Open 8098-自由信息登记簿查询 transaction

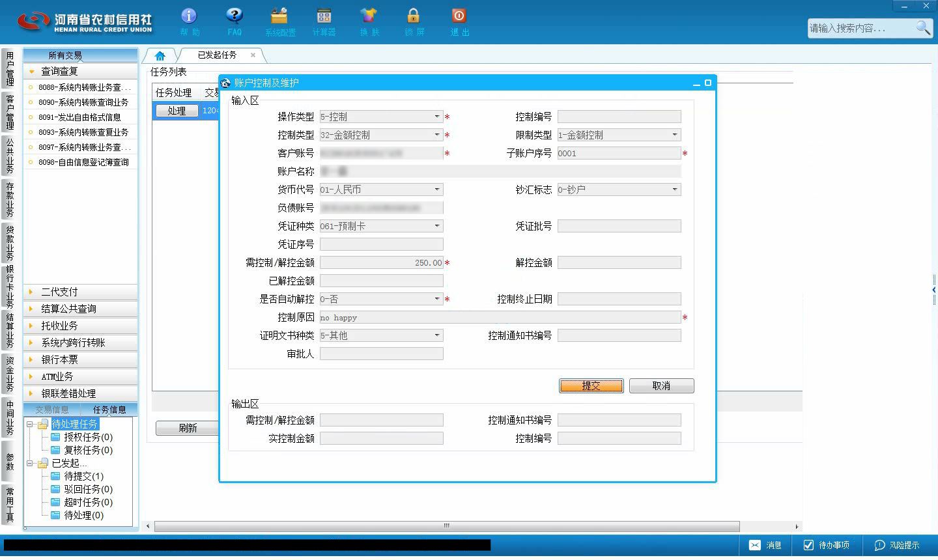click(83, 162)
